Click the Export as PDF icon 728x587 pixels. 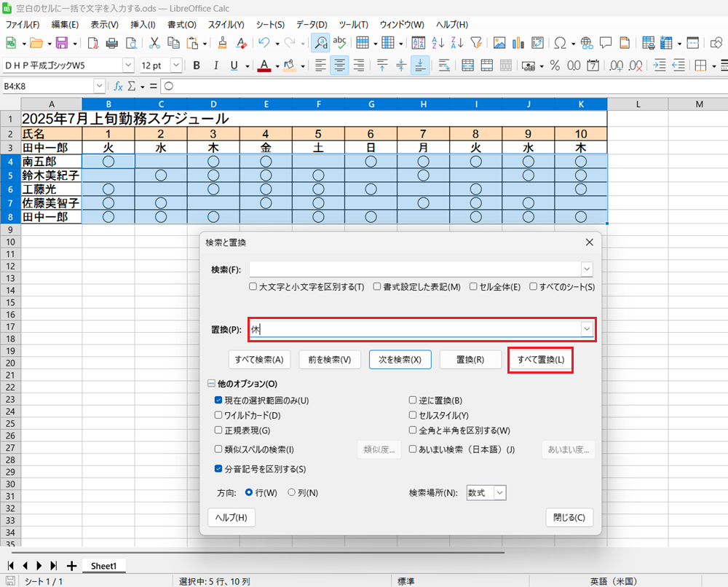coord(93,43)
